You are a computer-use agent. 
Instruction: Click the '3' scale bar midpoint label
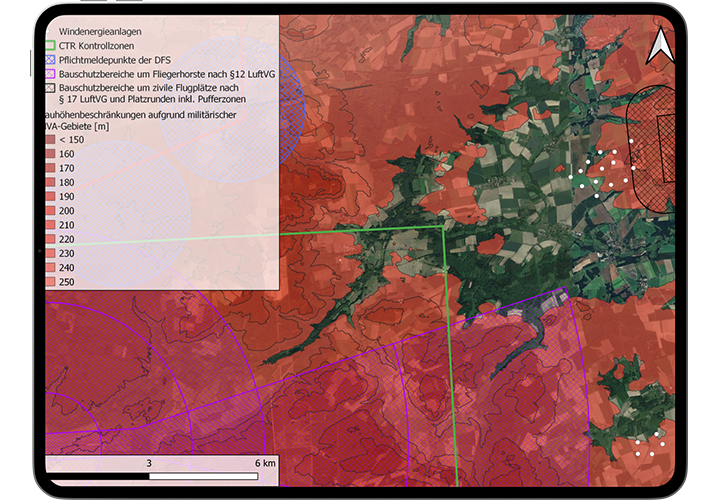pyautogui.click(x=149, y=464)
